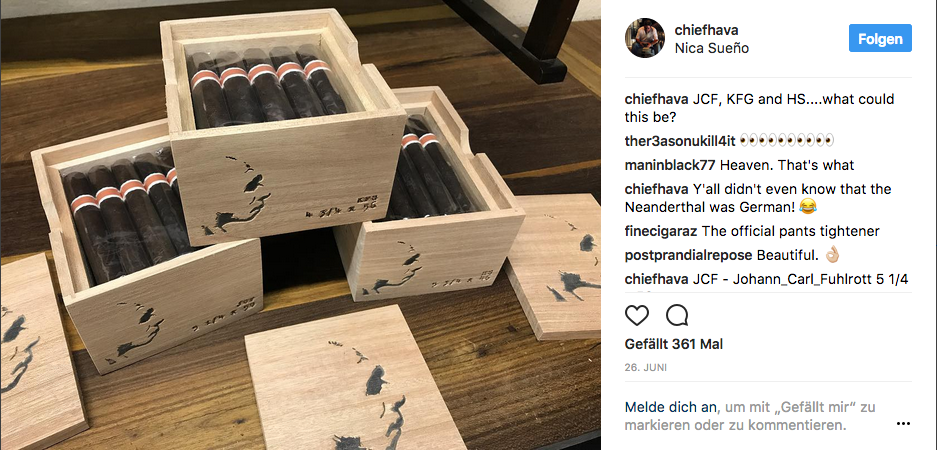937x450 pixels.
Task: Open finecigaraz commenter profile
Action: click(661, 231)
